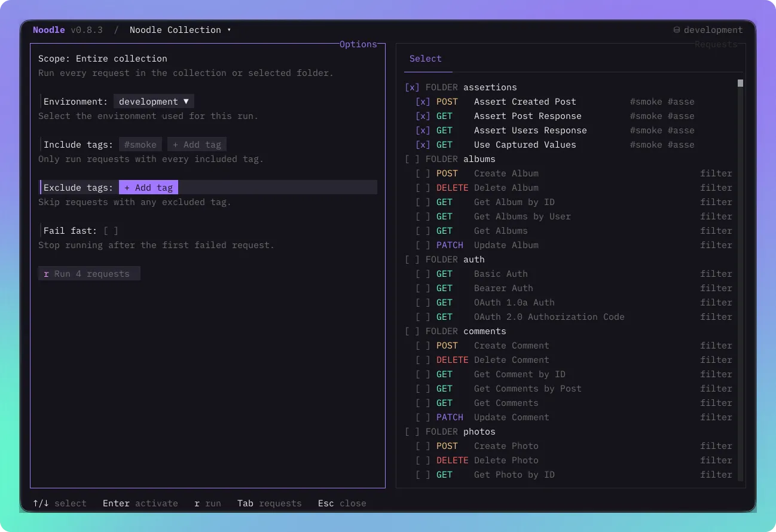776x532 pixels.
Task: Check the Update Comment checkbox
Action: point(423,417)
